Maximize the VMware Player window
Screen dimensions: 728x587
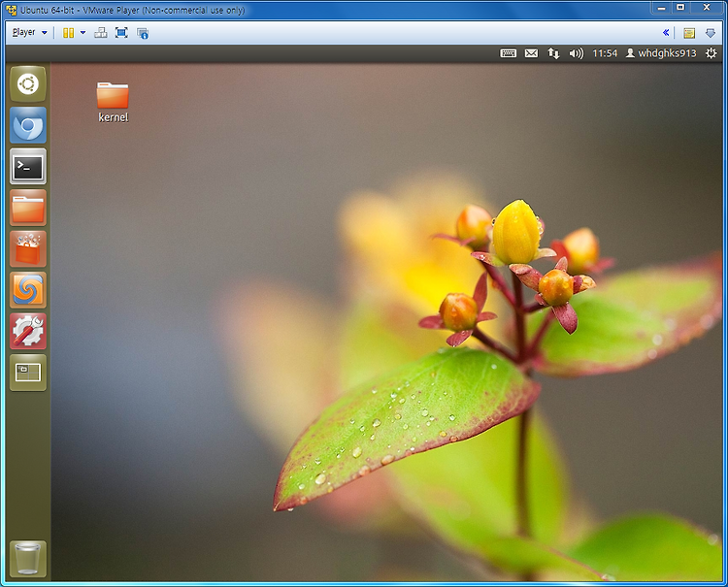tap(680, 8)
